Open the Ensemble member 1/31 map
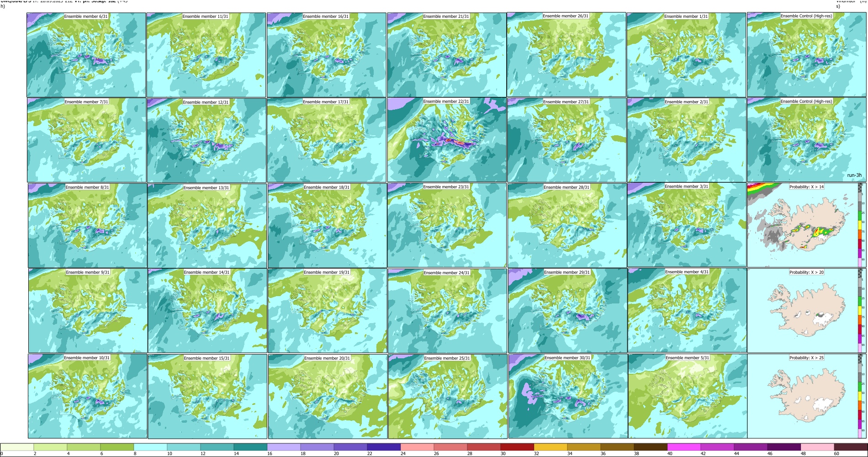The image size is (868, 457). 686,55
